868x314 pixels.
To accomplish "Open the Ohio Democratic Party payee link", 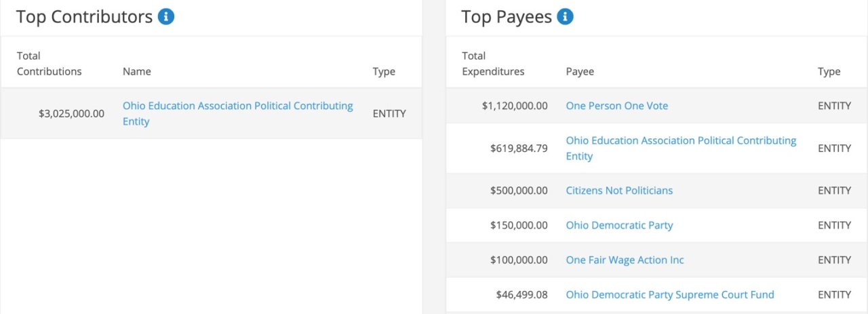I will pyautogui.click(x=620, y=225).
